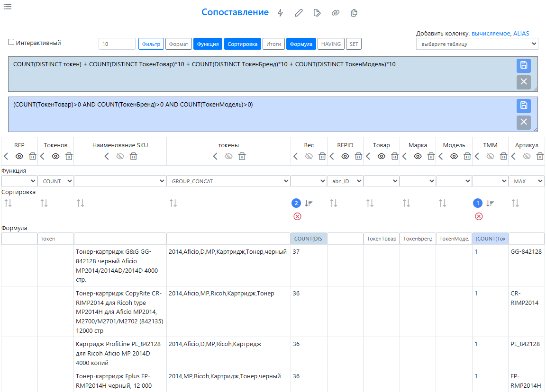
Task: Delete the токены column
Action: (x=242, y=157)
